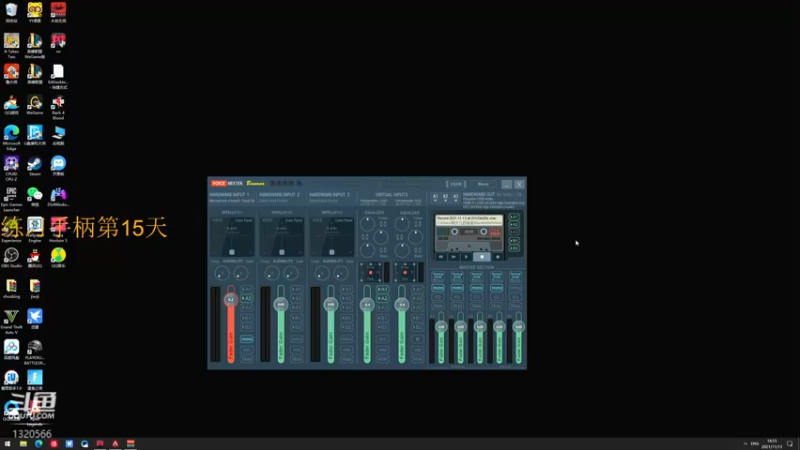Open the jianji folder on desktop

pos(35,289)
